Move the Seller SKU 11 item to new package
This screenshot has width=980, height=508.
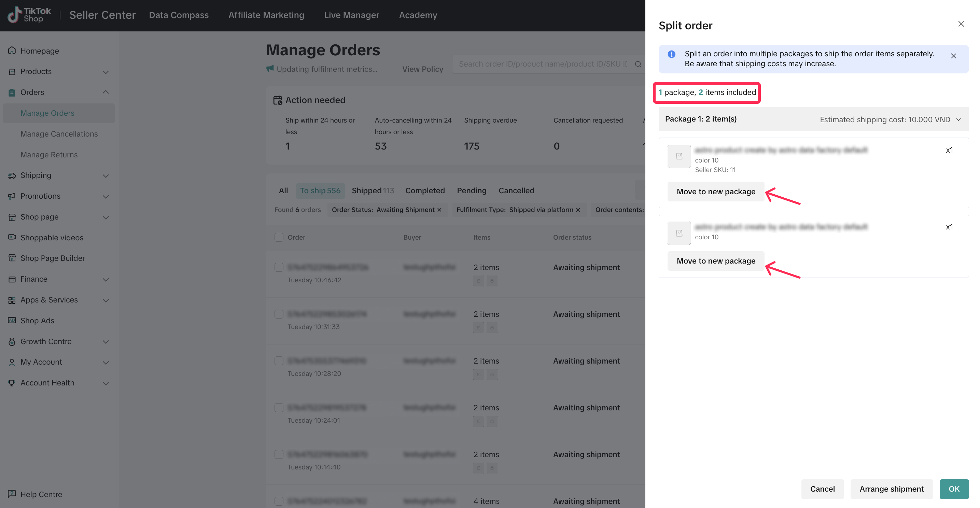coord(716,192)
